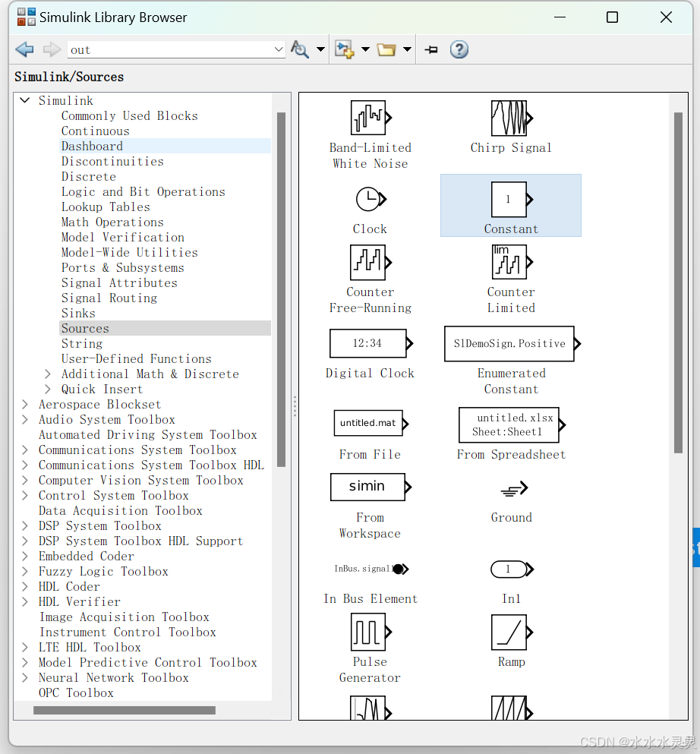Select the Enumerated Constant block
The image size is (700, 754).
[x=512, y=343]
